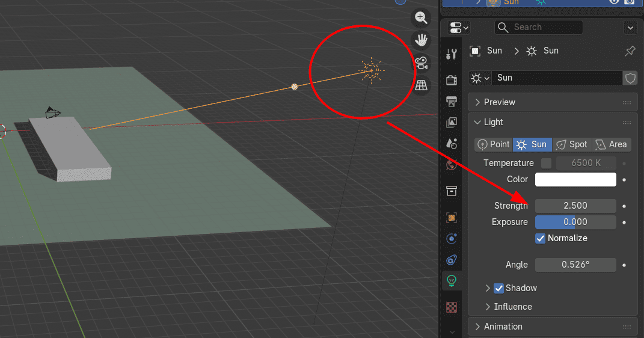Click the Strength value field 2.500

tap(575, 206)
